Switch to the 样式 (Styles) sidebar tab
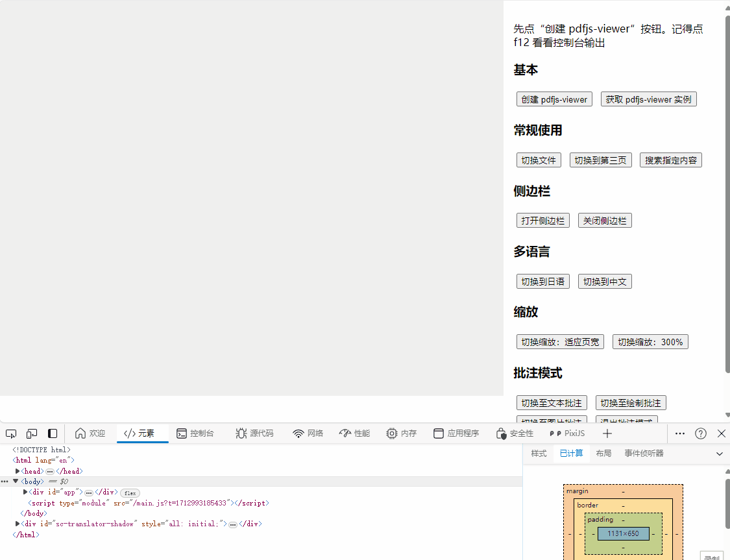 (x=539, y=454)
